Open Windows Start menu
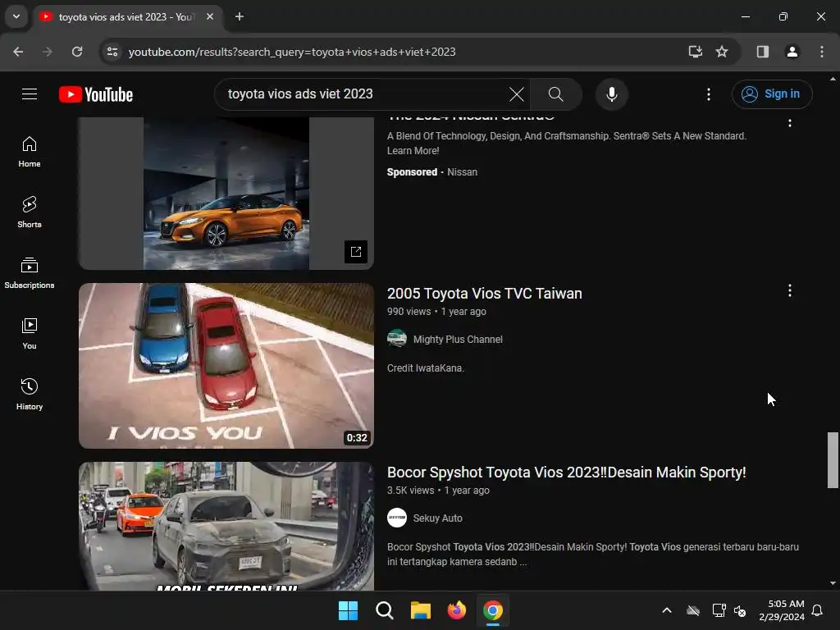The width and height of the screenshot is (840, 630). (x=348, y=610)
